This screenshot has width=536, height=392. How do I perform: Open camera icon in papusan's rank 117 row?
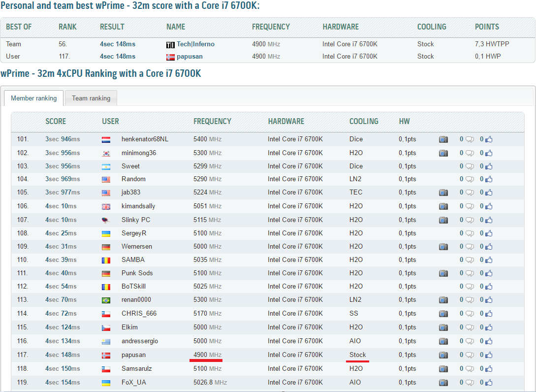[443, 355]
